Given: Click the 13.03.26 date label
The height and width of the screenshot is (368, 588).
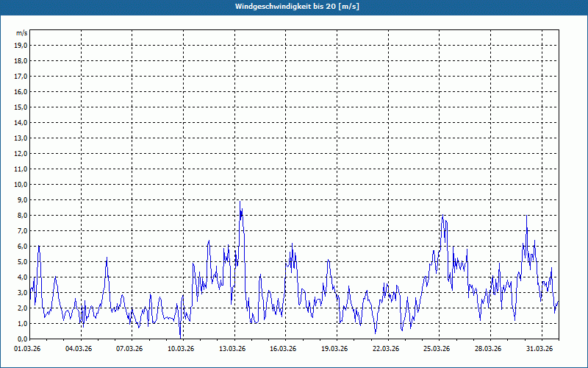Looking at the screenshot, I should coord(232,349).
